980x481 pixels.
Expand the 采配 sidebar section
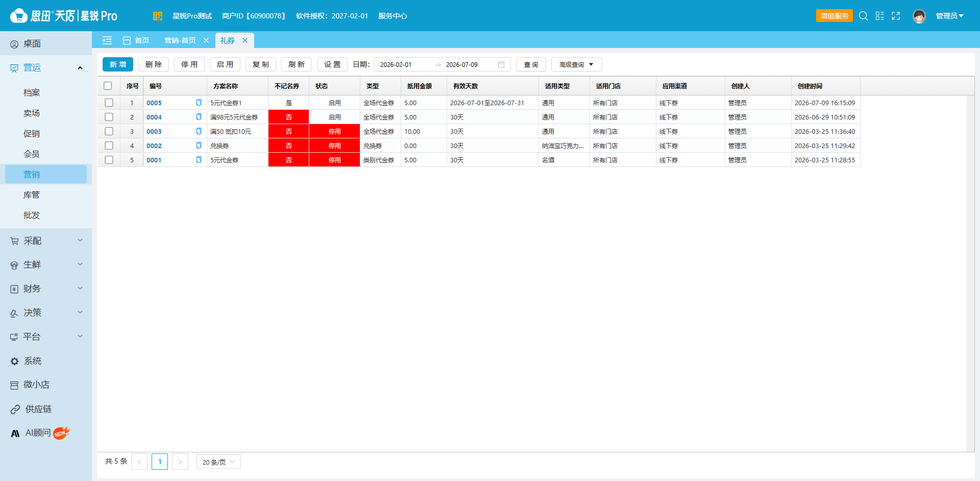tap(46, 240)
